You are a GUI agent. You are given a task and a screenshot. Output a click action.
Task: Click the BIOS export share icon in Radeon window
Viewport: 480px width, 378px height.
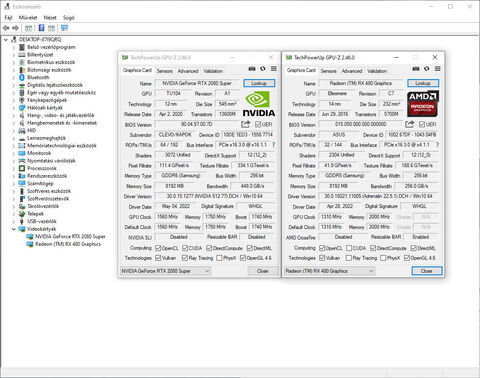point(410,124)
